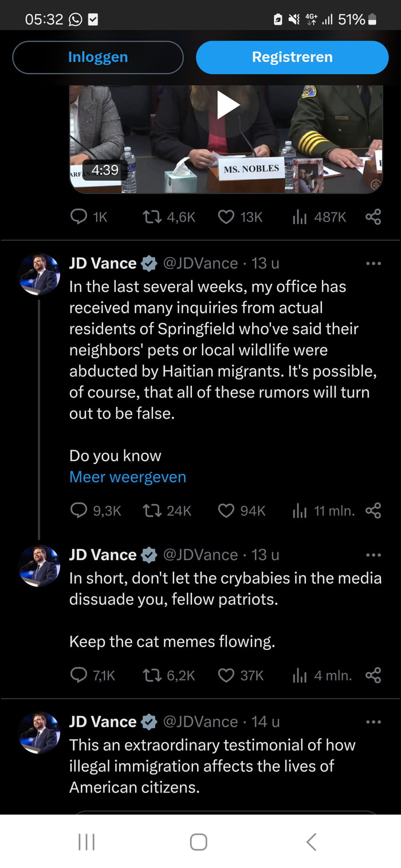
Task: Tap the Registreren button
Action: point(292,57)
